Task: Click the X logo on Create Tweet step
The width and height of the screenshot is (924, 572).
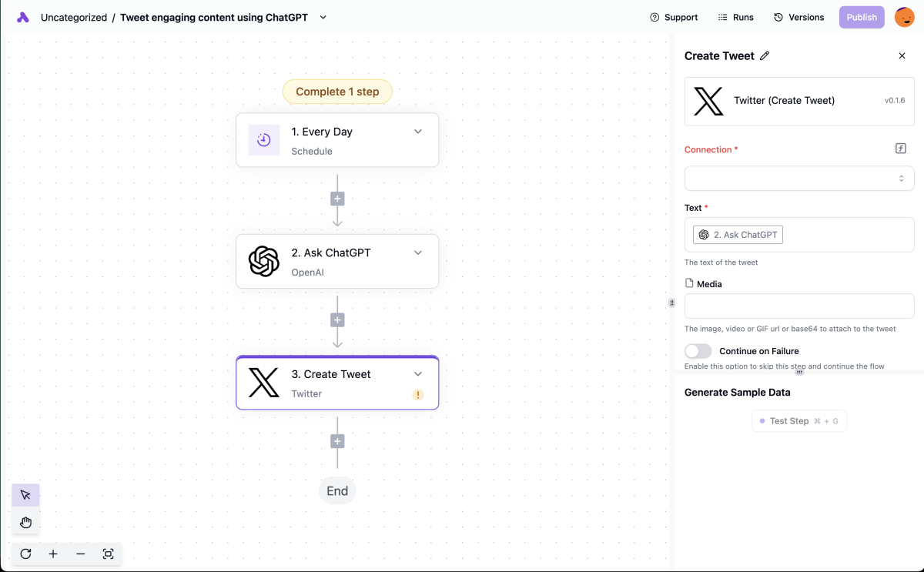Action: pyautogui.click(x=264, y=383)
